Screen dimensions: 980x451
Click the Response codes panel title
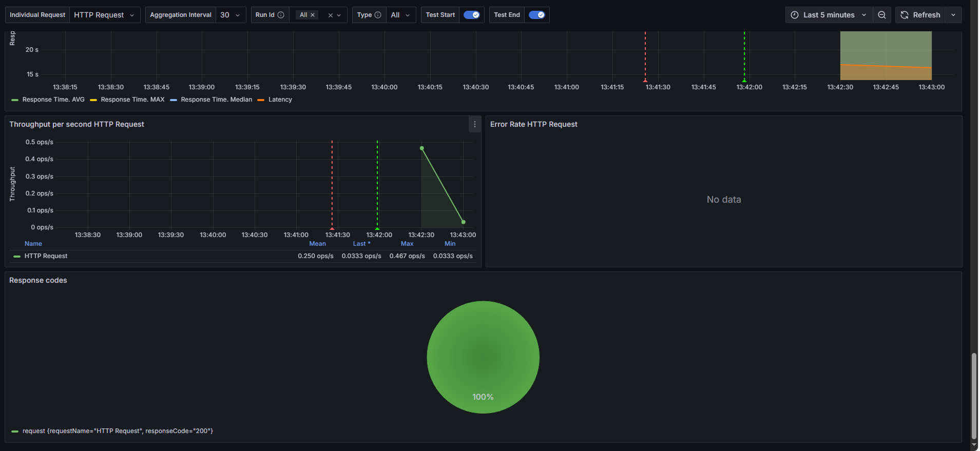pos(38,280)
